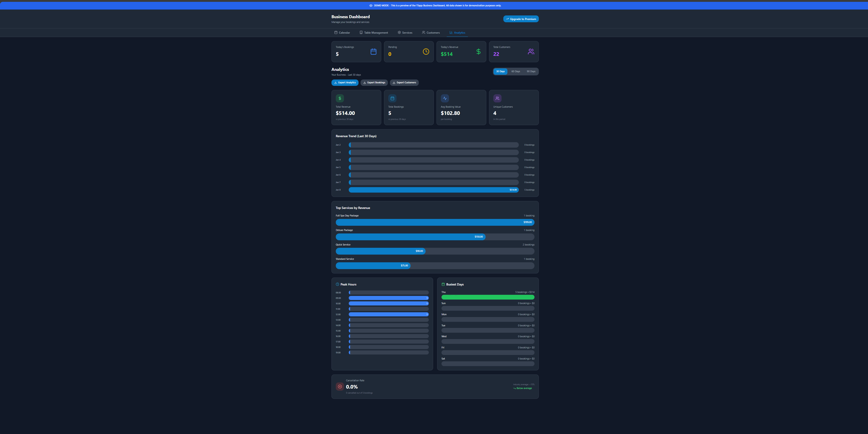This screenshot has height=434, width=868.
Task: Click the Full Spa Day Package revenue bar
Action: tap(435, 222)
